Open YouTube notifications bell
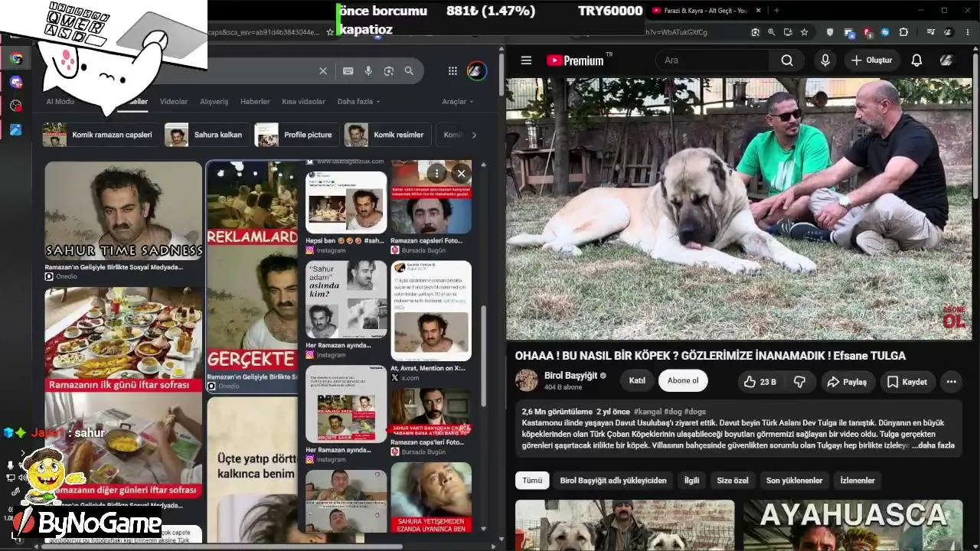Viewport: 980px width, 551px height. point(916,60)
